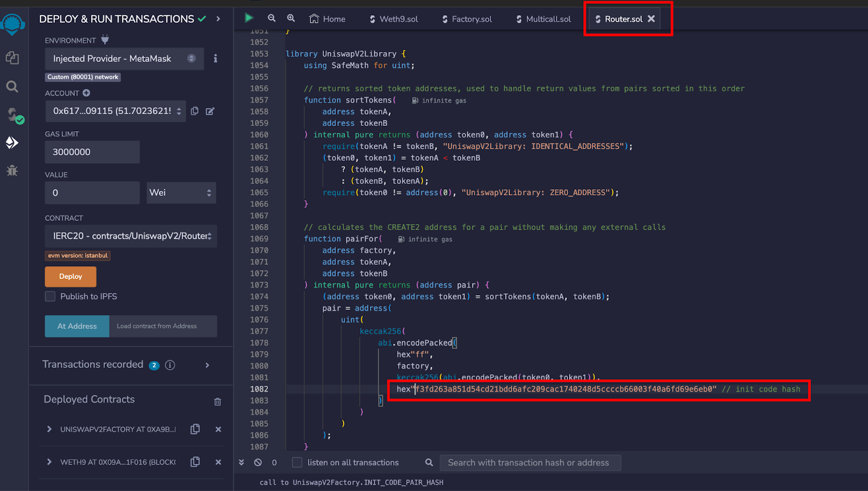Remove the UNISWAPV2FACTORY deployed contract
This screenshot has height=491, width=868.
(x=218, y=429)
